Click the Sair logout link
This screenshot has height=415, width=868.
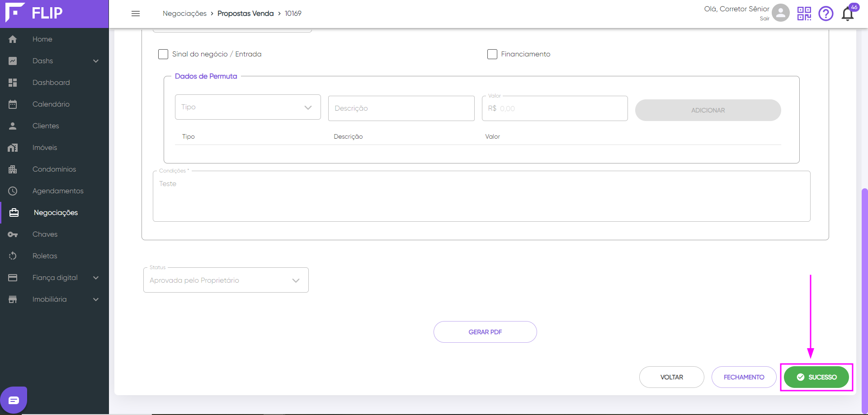764,19
